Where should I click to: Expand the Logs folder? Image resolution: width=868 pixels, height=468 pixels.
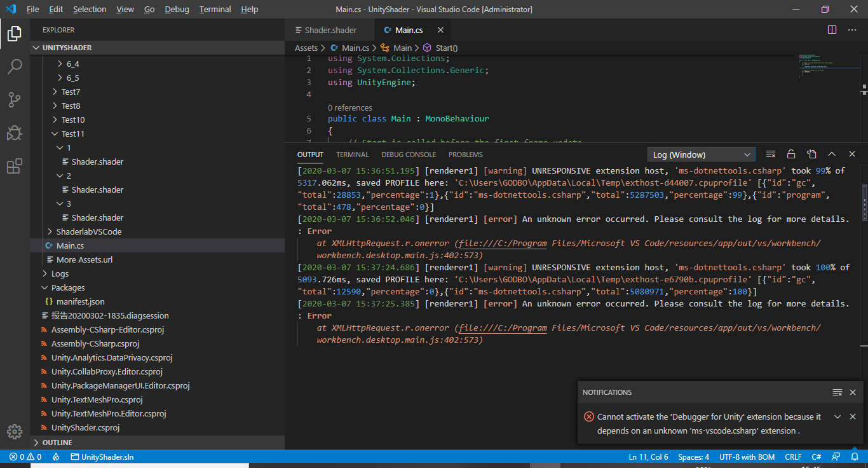click(x=158, y=273)
